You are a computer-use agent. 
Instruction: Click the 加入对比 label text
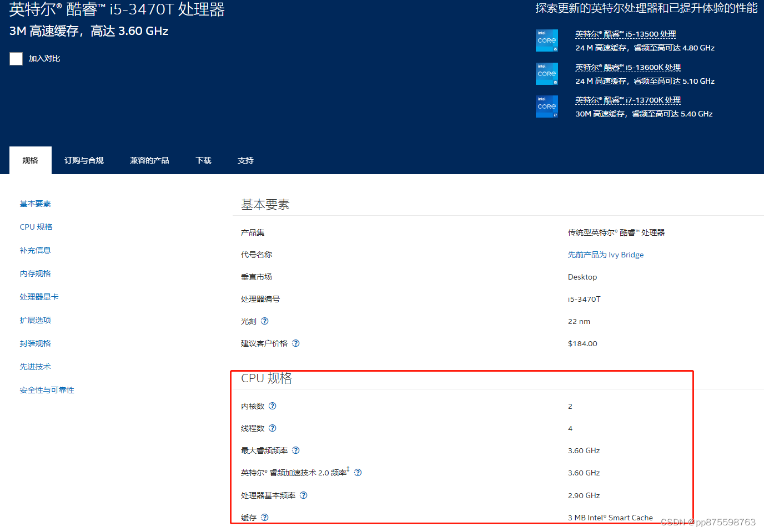pos(44,59)
